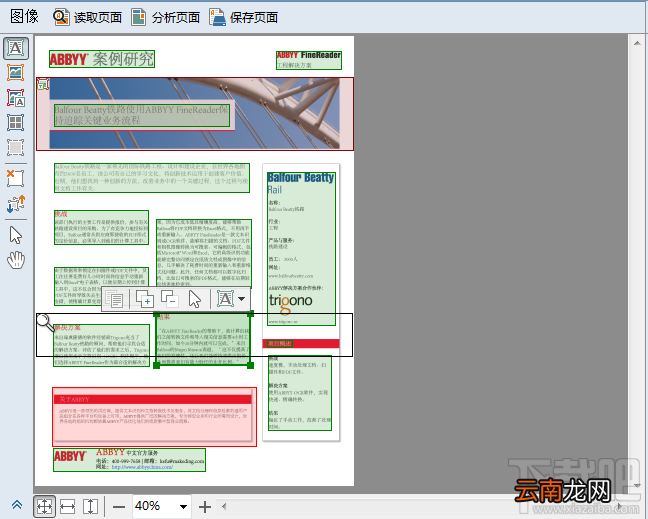
Task: Click the small area icon on banner corner
Action: 43,85
